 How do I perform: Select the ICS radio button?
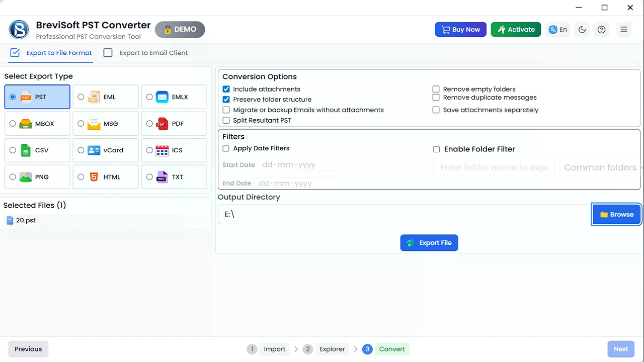149,150
